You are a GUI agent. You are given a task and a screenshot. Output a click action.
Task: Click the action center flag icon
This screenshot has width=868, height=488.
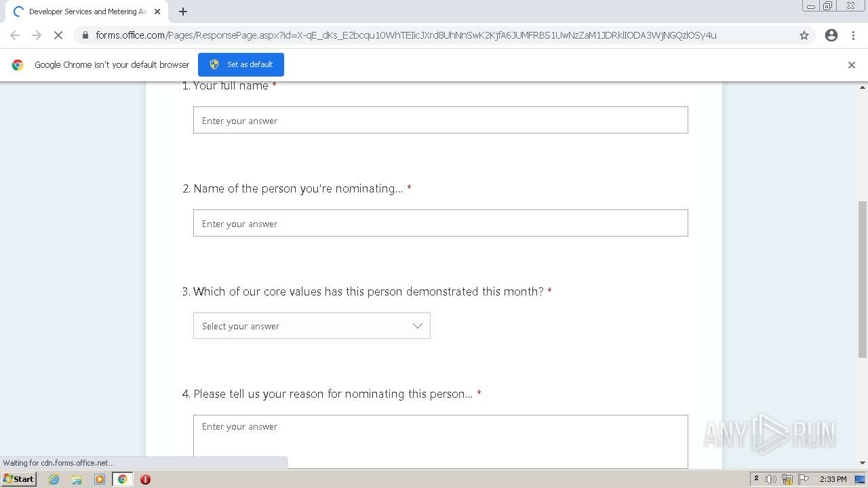click(803, 479)
